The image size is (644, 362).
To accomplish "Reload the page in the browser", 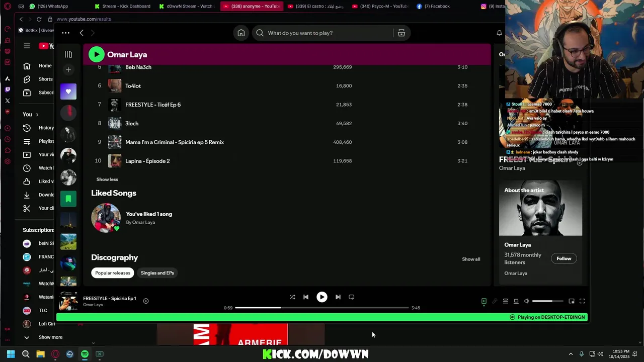I will point(39,19).
